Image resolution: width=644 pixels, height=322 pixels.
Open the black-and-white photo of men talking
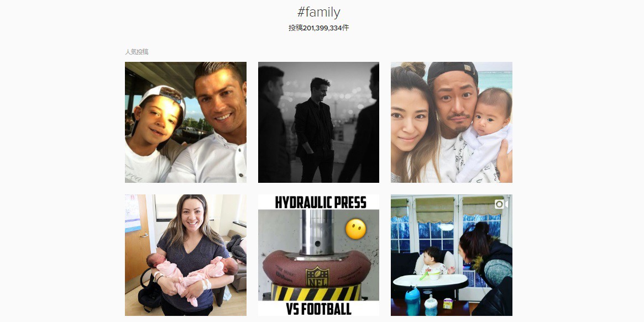coord(319,122)
